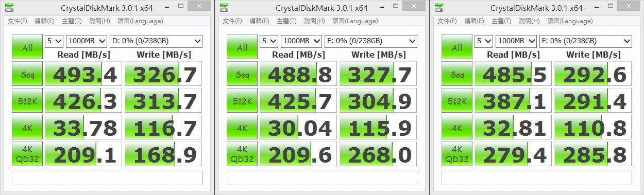Run All tests in the E: drive window

coord(242,47)
